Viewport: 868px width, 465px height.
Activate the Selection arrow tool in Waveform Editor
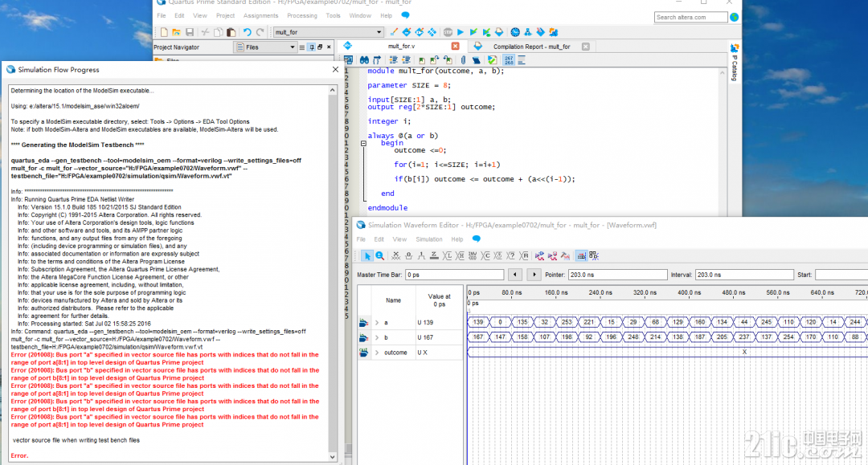pos(367,255)
